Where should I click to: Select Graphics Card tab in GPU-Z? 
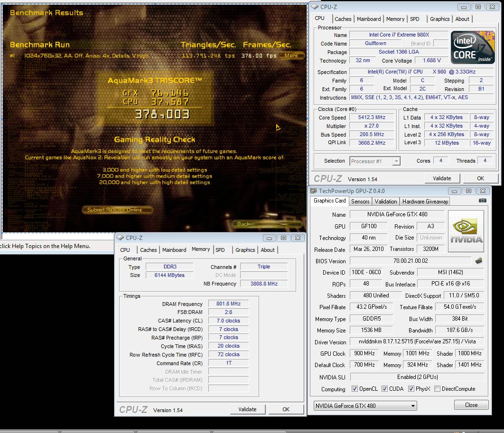click(329, 201)
